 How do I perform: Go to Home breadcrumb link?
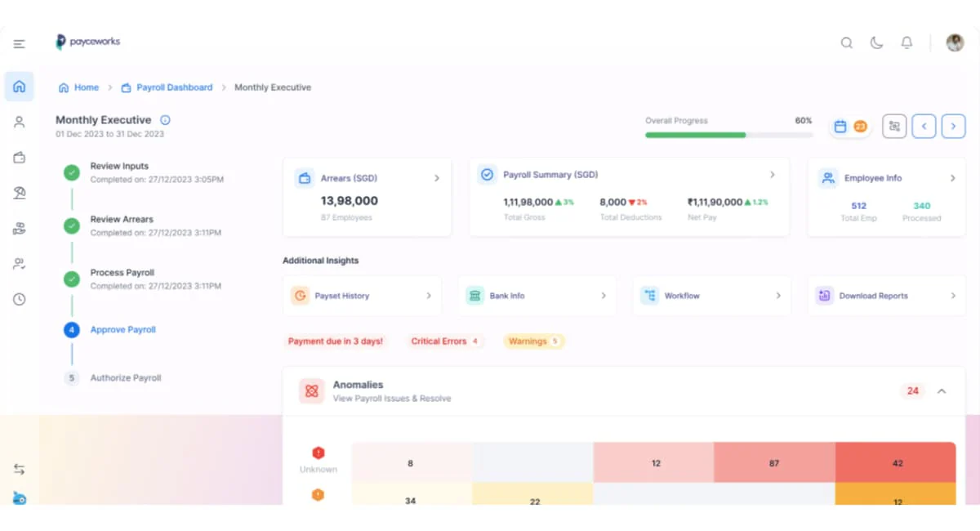pos(78,87)
